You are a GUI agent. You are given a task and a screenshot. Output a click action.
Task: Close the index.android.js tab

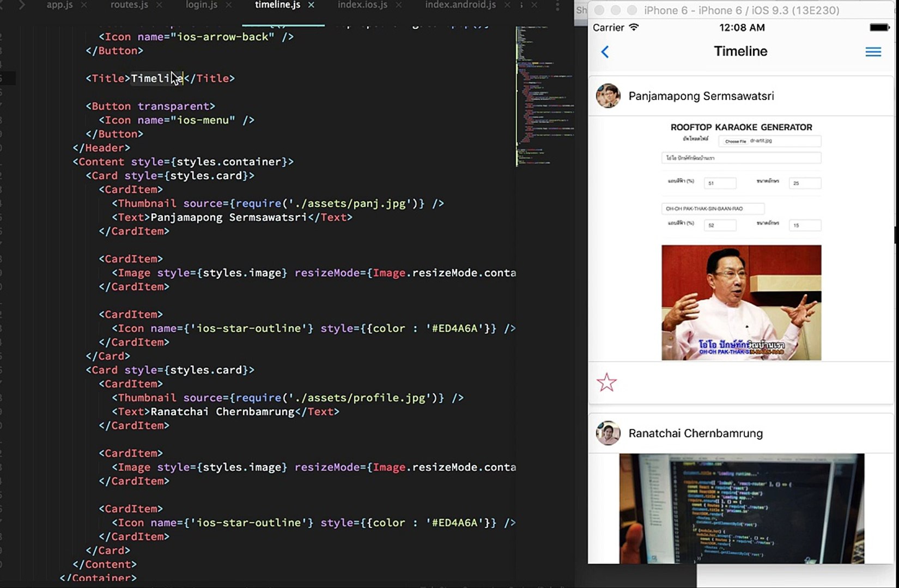coord(507,5)
